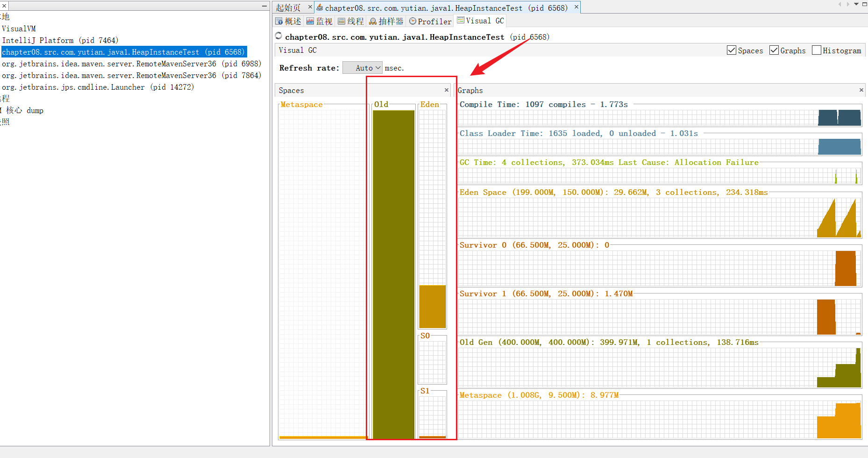Close the Spaces panel
The width and height of the screenshot is (868, 458).
pos(447,90)
